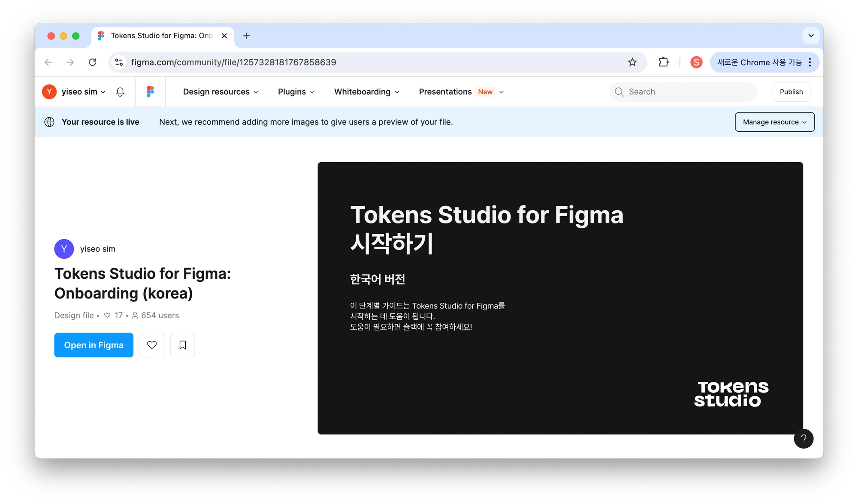This screenshot has width=858, height=504.
Task: Click the 654 users count
Action: [x=155, y=315]
